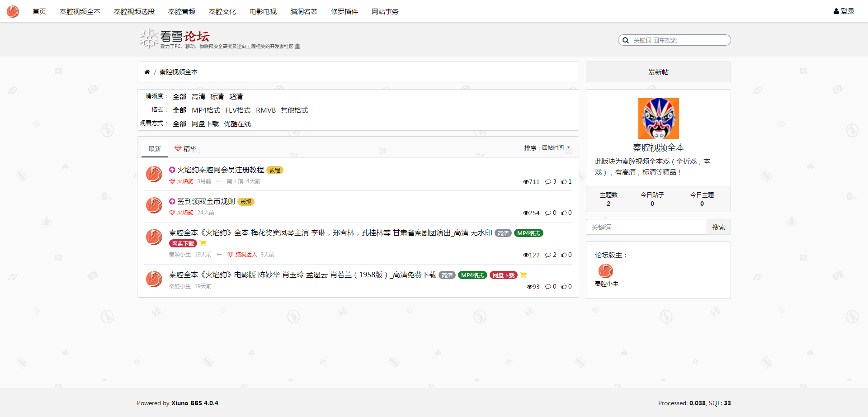Click the search magnifier icon

point(626,40)
